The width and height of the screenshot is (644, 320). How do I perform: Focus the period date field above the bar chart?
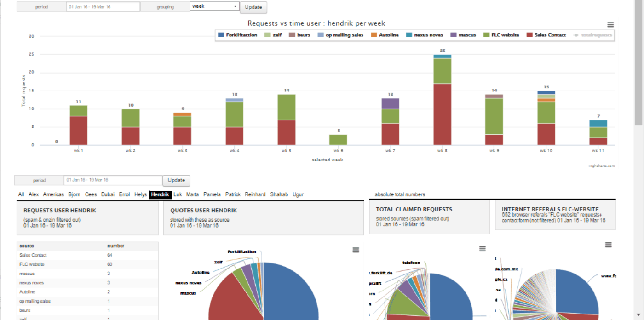coord(103,7)
